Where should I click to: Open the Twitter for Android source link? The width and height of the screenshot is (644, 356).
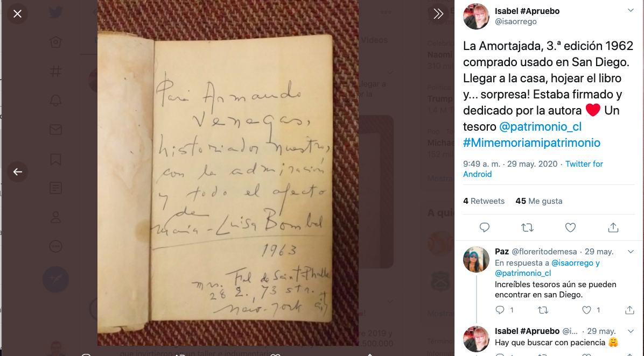coord(533,169)
